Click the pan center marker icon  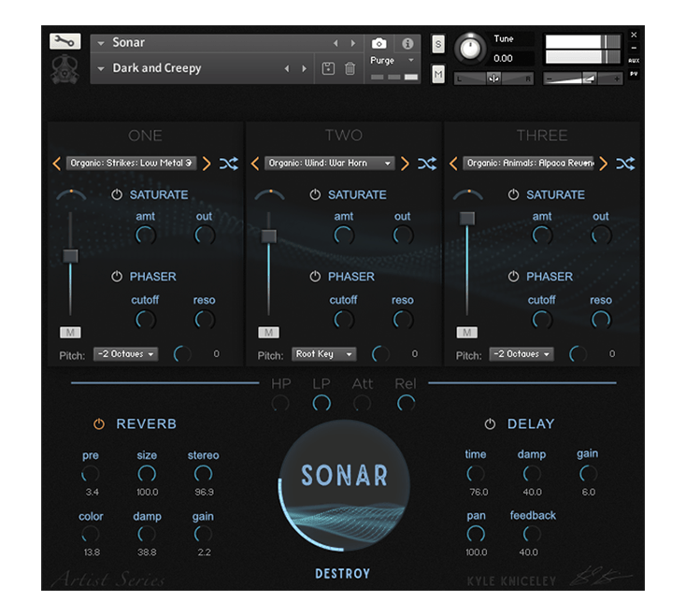(493, 79)
